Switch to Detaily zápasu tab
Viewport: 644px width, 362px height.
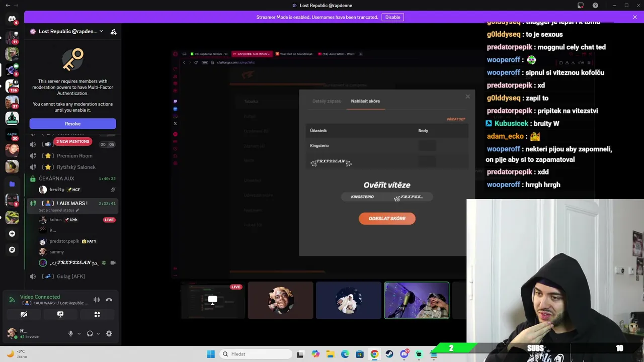tap(327, 101)
